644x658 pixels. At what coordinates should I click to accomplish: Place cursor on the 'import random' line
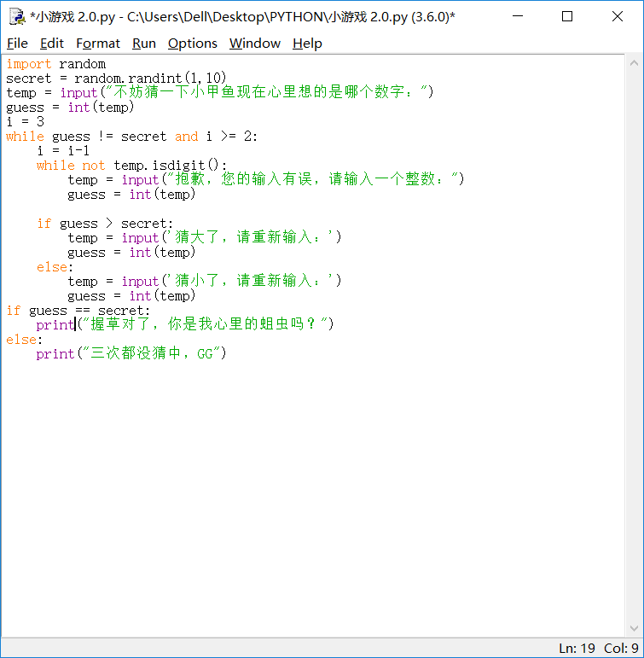tap(55, 64)
